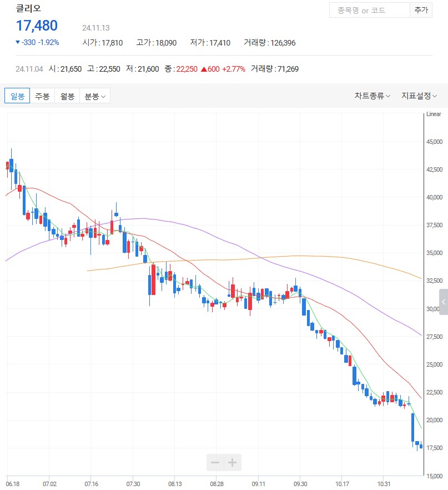Click the current price 17,480
Viewport: 448px width, 490px height.
tap(37, 26)
